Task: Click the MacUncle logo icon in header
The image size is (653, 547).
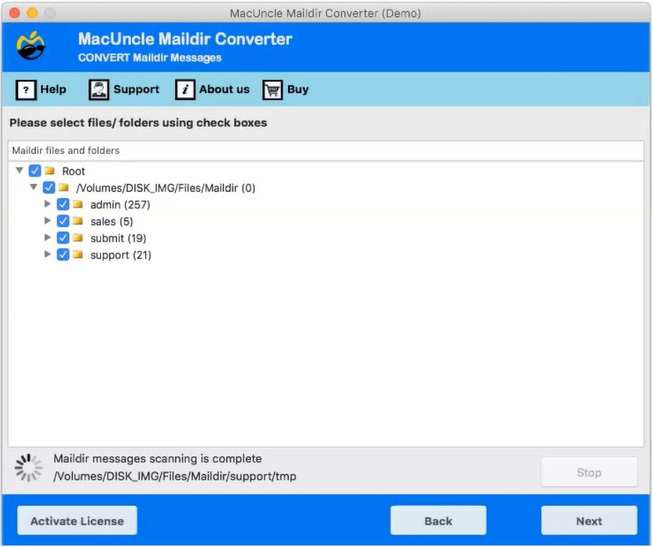Action: pyautogui.click(x=30, y=46)
